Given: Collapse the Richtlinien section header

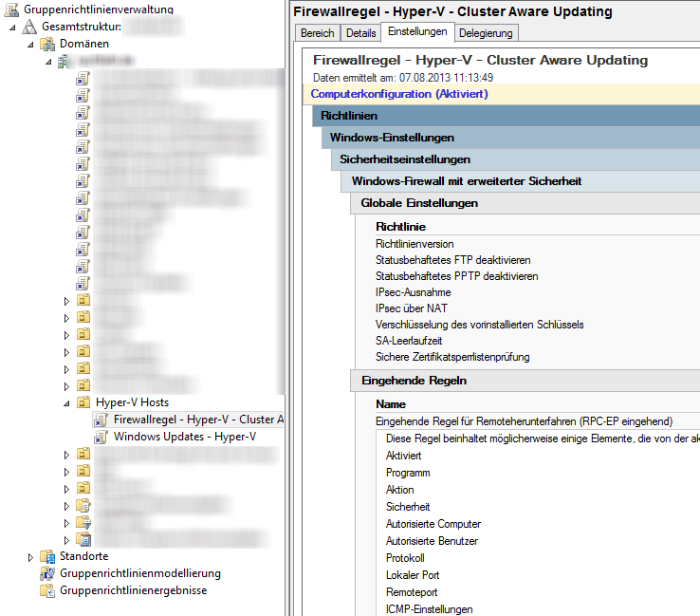Looking at the screenshot, I should click(x=506, y=116).
